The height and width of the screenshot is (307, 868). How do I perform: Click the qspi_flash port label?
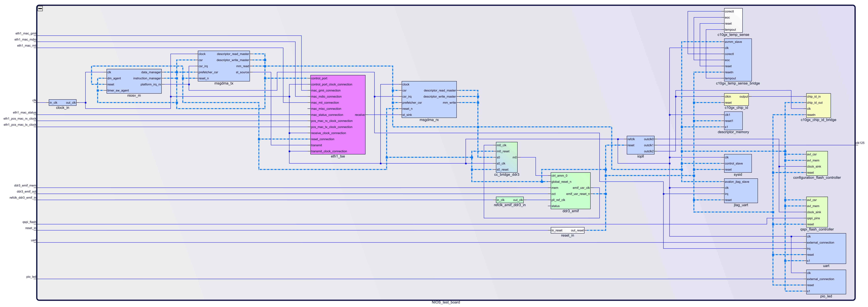click(29, 222)
